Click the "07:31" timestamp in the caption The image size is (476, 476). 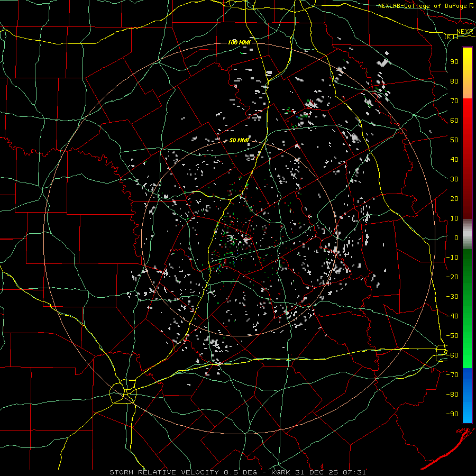[354, 472]
